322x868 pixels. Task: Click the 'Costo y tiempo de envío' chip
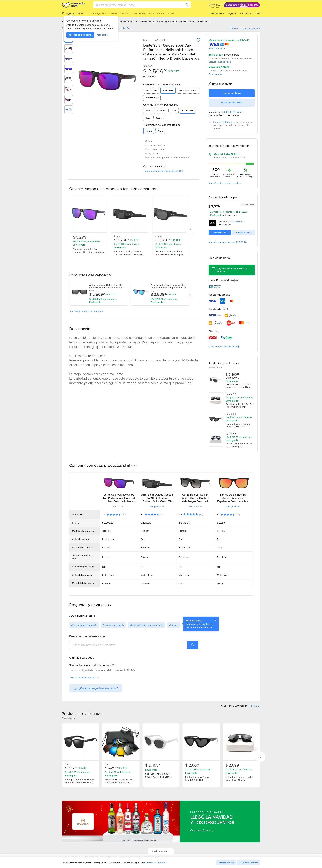tap(84, 625)
